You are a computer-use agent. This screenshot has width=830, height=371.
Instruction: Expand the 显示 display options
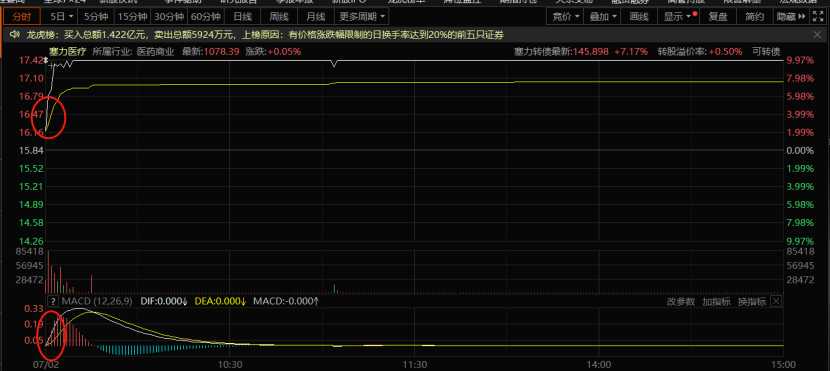(x=678, y=16)
